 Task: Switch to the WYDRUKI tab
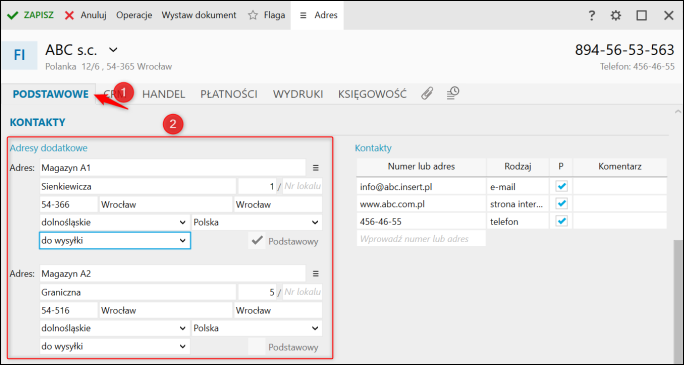[298, 94]
